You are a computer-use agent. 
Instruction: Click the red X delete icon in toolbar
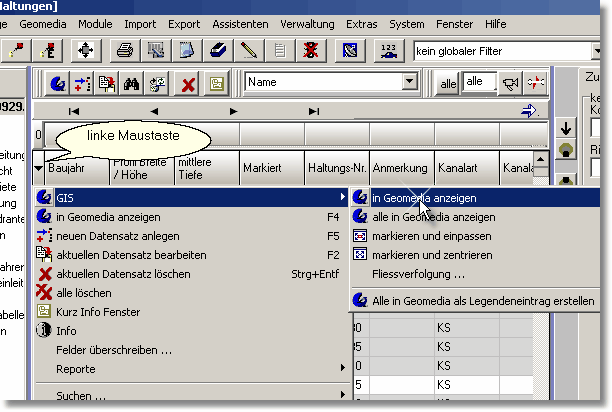(188, 84)
